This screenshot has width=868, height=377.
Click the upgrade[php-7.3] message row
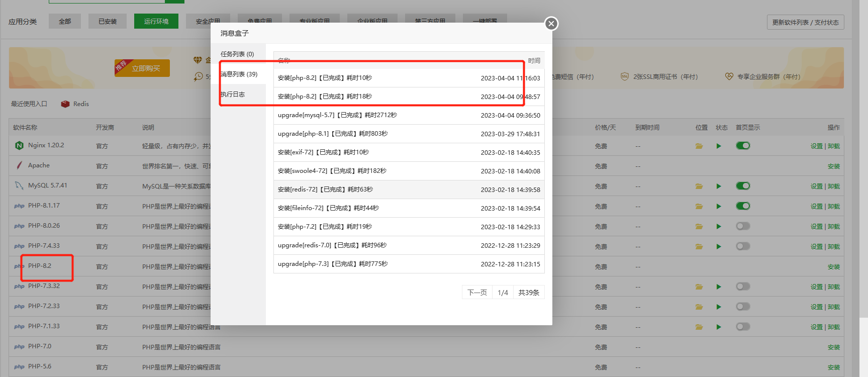coord(409,264)
